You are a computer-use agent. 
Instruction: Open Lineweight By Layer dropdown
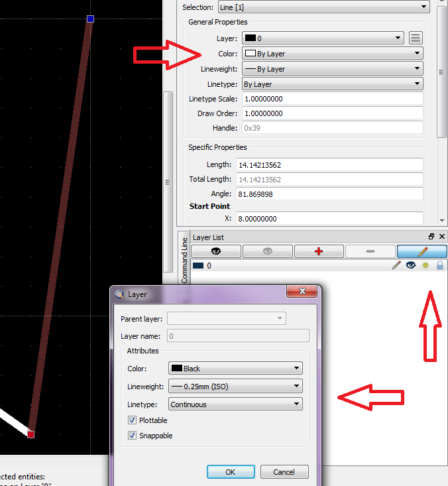tap(333, 68)
